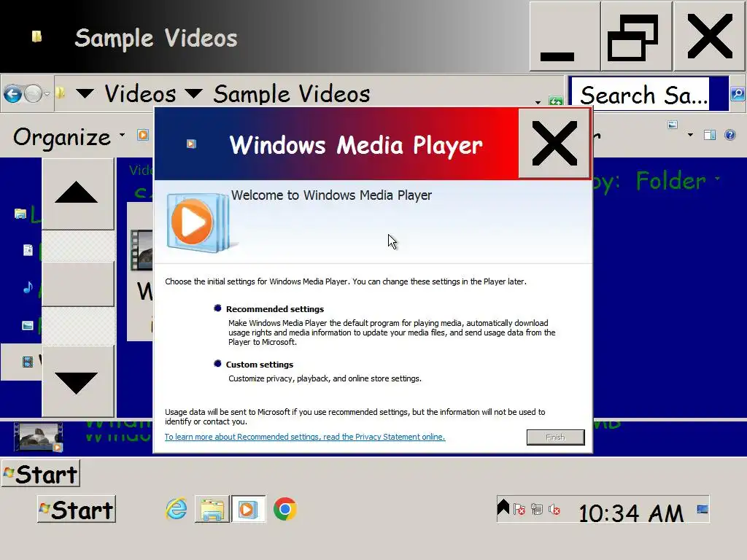
Task: Expand the arrow before Videos breadcrumb
Action: point(85,93)
